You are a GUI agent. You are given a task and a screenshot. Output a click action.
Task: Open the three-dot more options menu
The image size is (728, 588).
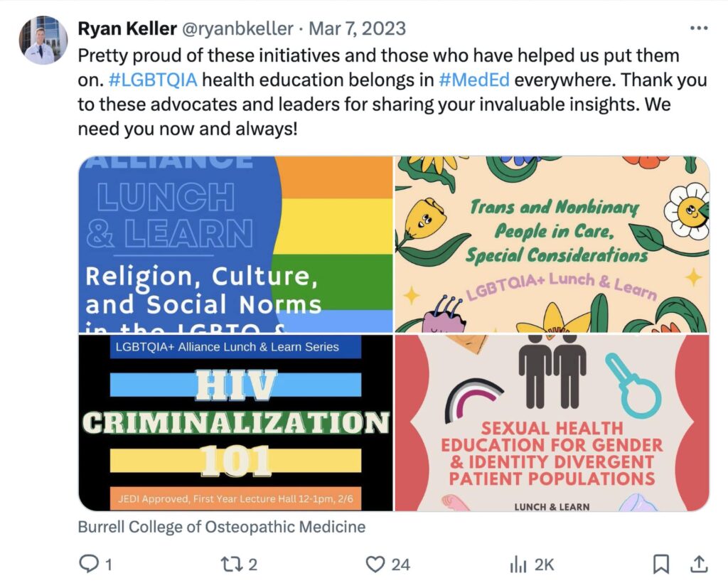click(x=699, y=28)
